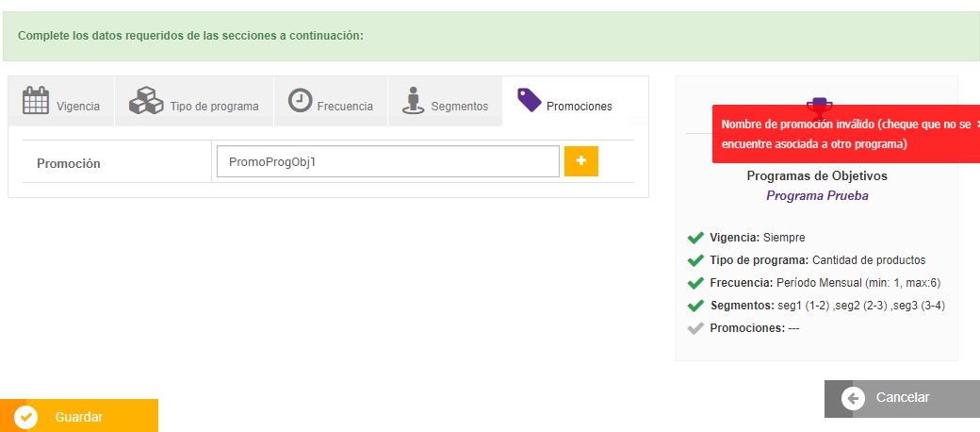Focus the Promoción text input field

click(x=387, y=161)
